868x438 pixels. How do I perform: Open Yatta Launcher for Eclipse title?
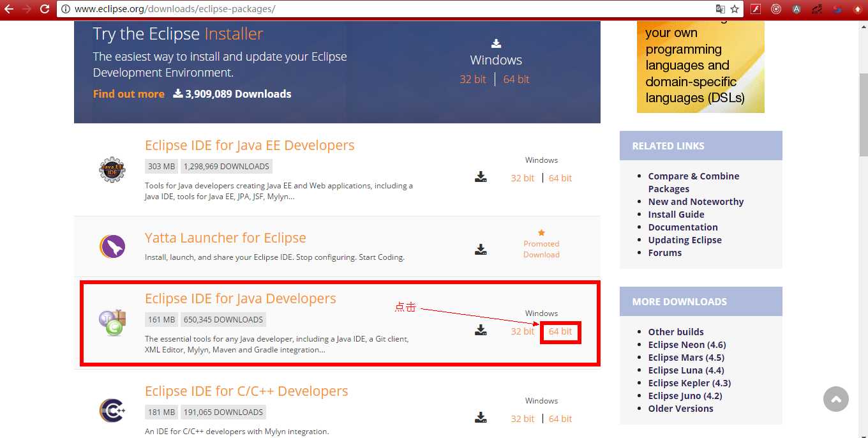(225, 238)
